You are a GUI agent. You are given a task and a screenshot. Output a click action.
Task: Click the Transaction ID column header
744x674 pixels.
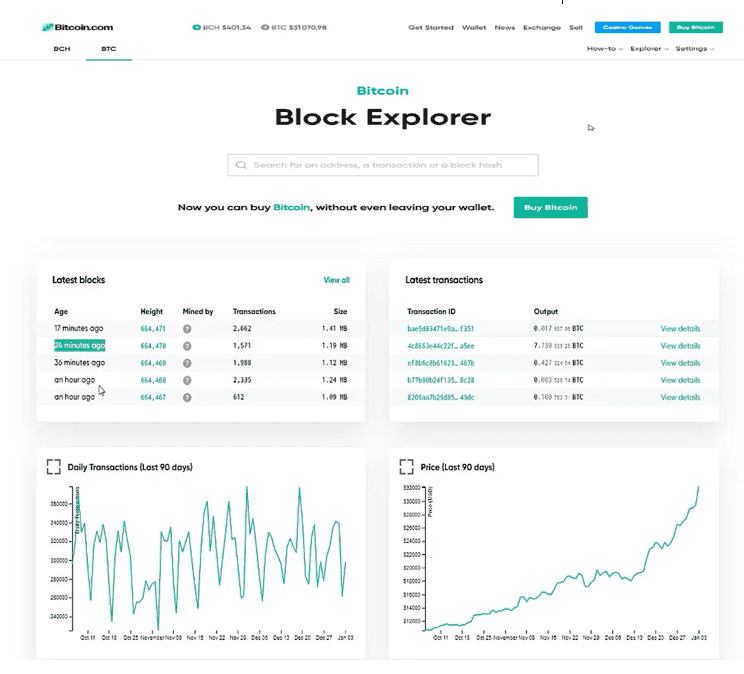[x=431, y=311]
